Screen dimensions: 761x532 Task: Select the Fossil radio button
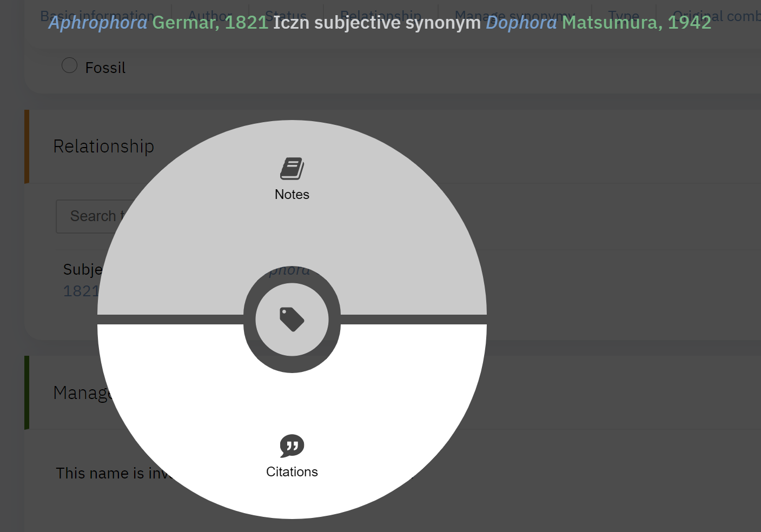tap(69, 65)
